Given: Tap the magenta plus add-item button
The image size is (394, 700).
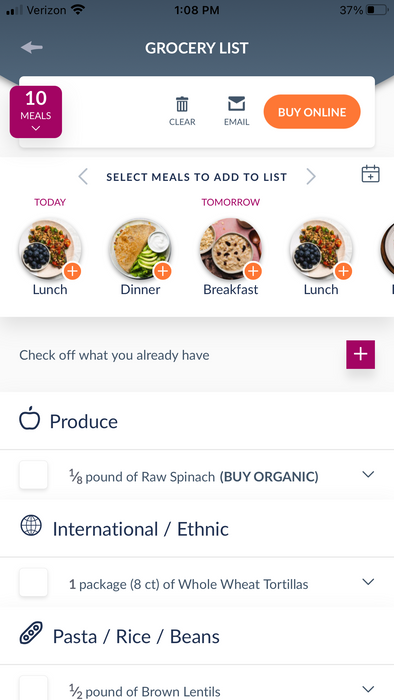Looking at the screenshot, I should 361,354.
